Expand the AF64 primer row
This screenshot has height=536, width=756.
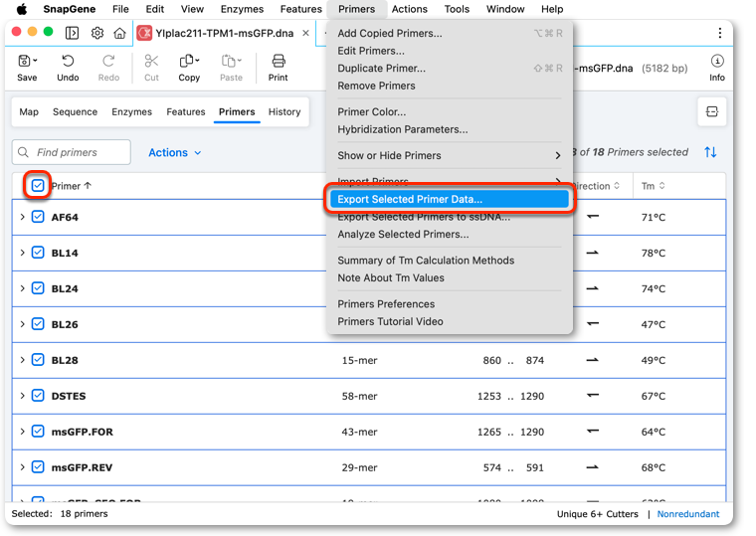tap(22, 217)
